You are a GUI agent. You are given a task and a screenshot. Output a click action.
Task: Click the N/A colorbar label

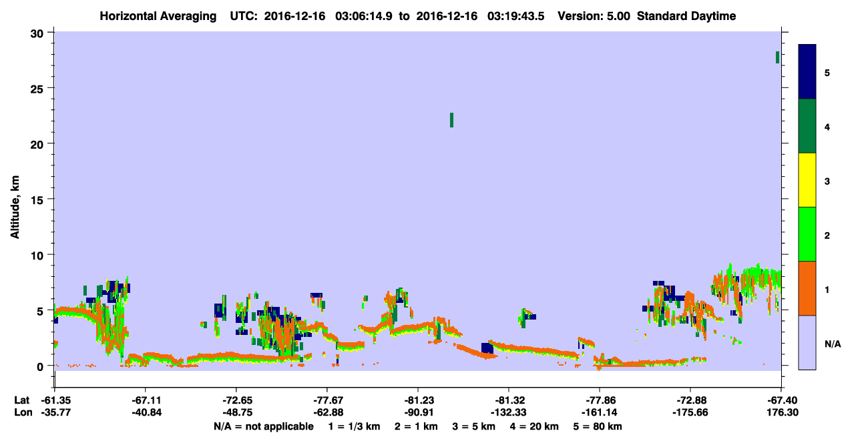click(833, 344)
